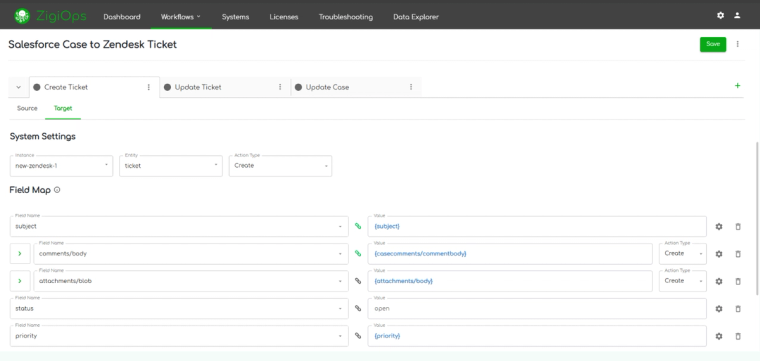Toggle the link icon for priority mapping
This screenshot has width=760, height=361.
pos(358,336)
